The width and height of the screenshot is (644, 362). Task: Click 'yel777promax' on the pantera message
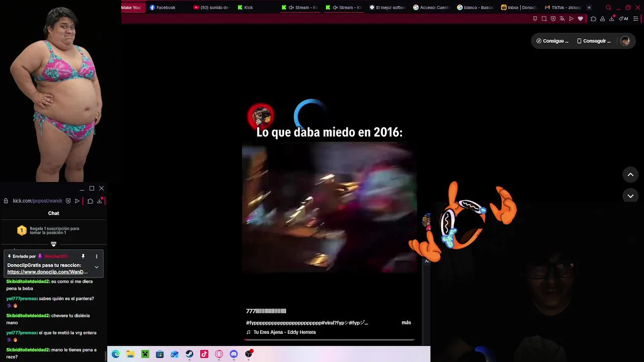click(x=22, y=299)
